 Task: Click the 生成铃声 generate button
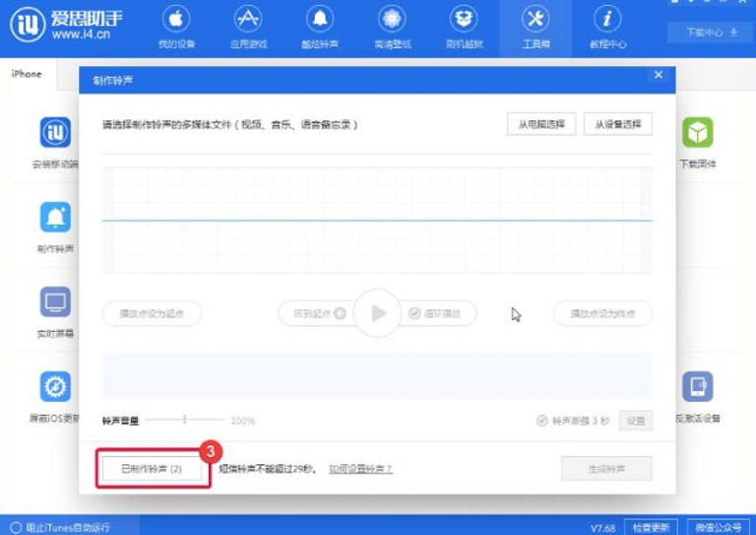(606, 468)
